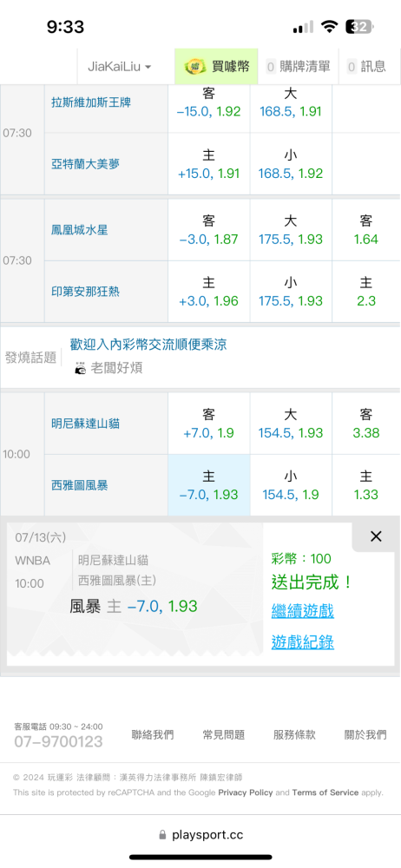
Task: Open the 聯絡我們 footer link
Action: (152, 734)
